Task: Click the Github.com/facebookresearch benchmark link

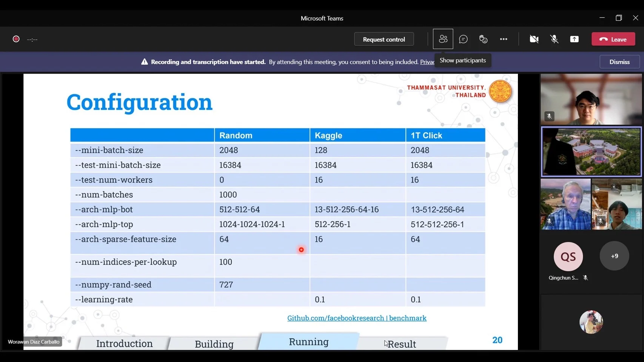Action: (357, 318)
